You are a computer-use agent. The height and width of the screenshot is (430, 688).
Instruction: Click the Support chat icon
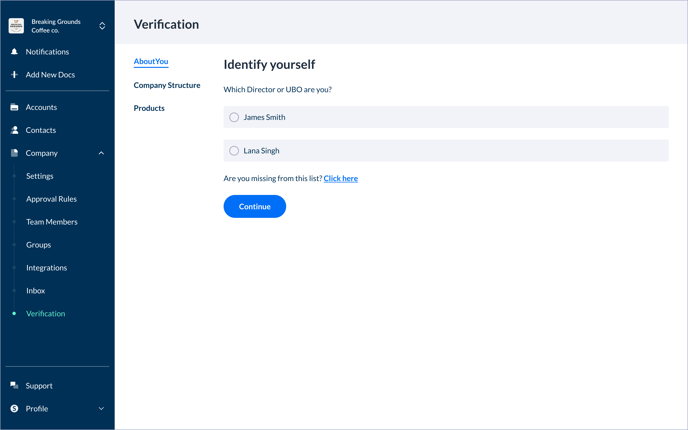(x=14, y=386)
